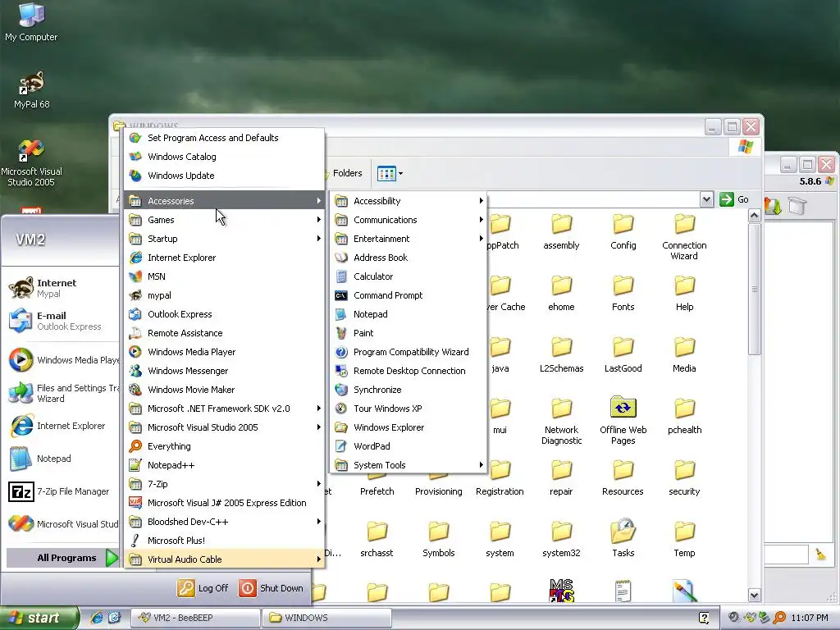Launch WordPad
Image resolution: width=840 pixels, height=630 pixels.
(x=408, y=445)
